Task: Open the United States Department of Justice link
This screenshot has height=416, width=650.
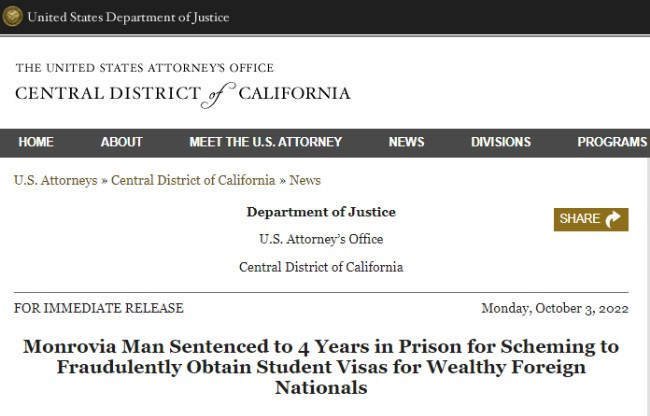Action: [128, 17]
